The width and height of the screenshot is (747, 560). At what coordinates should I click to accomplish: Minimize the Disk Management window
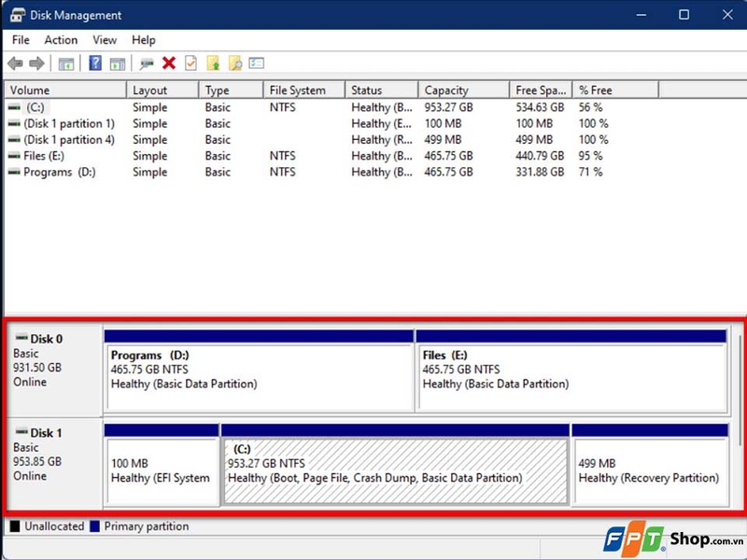point(641,15)
